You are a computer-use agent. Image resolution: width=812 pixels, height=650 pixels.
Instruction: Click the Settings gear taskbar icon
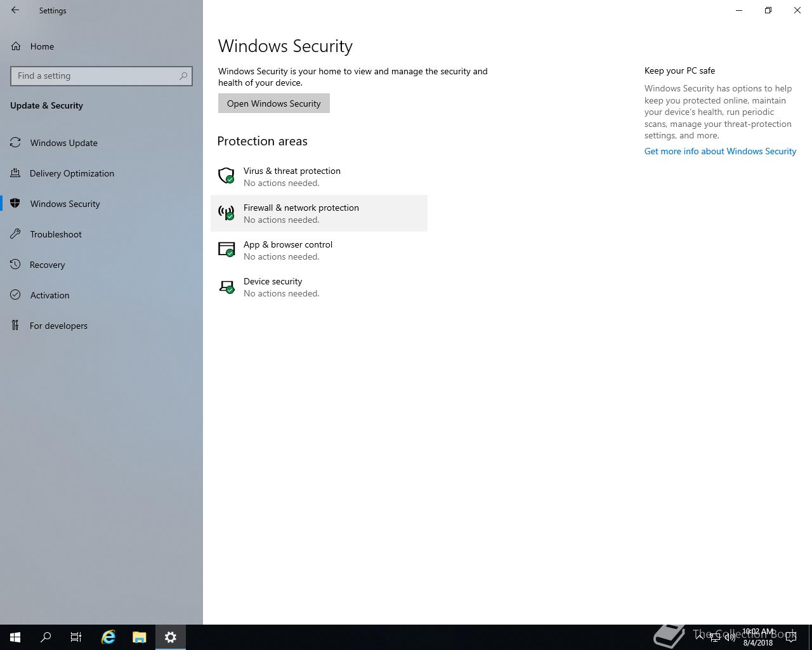coord(171,637)
